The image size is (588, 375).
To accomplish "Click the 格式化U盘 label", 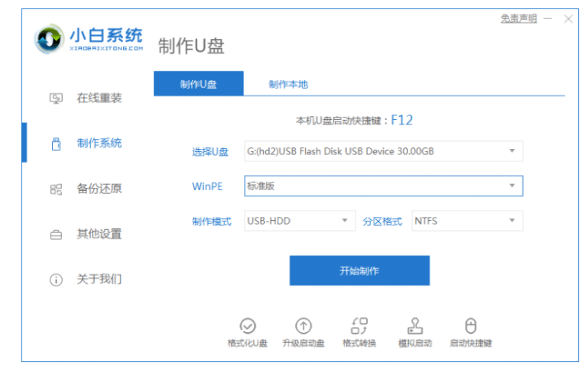I will pyautogui.click(x=248, y=343).
